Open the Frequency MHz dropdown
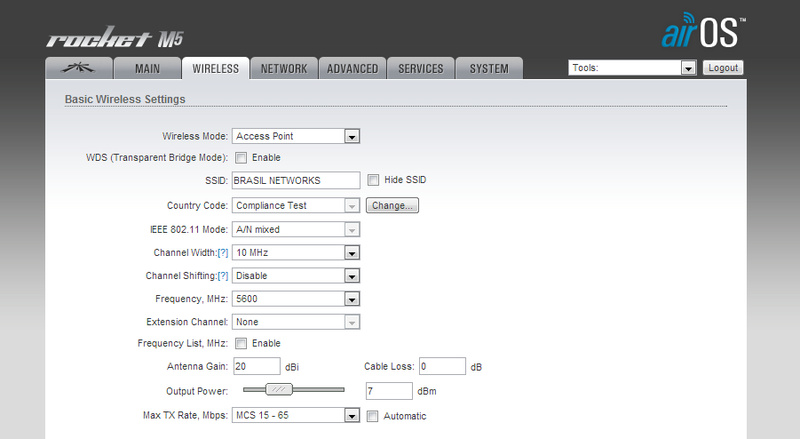This screenshot has width=800, height=439. pos(296,299)
